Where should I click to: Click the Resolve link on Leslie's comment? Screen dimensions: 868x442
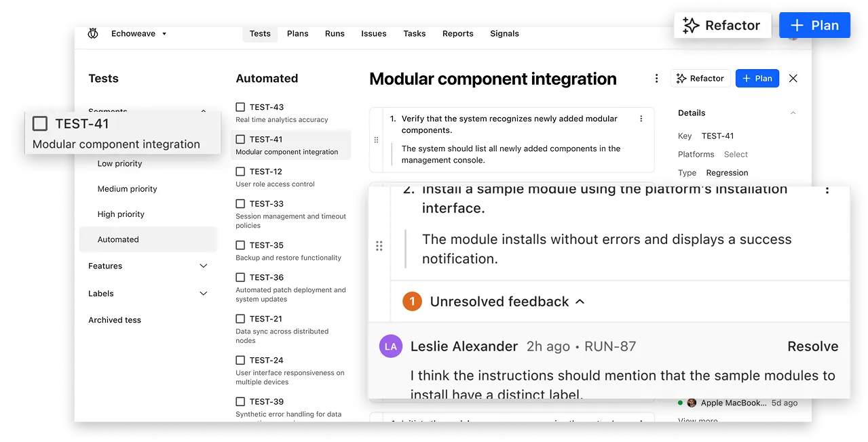tap(812, 346)
